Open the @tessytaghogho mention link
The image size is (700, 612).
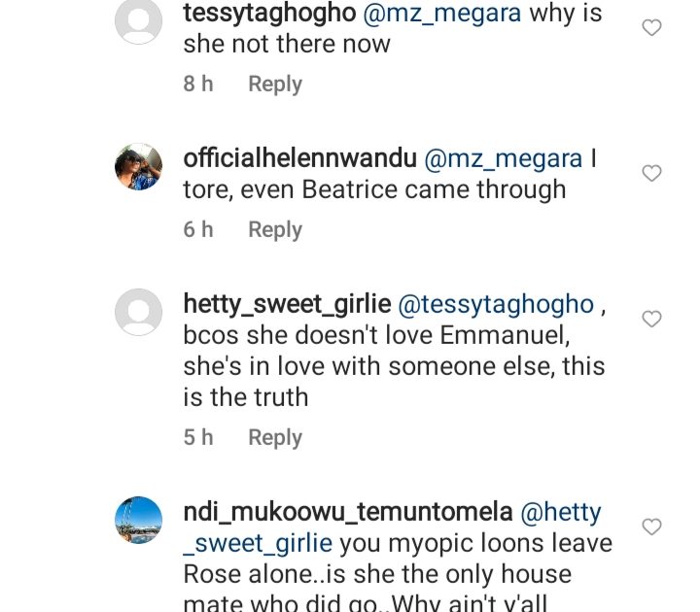click(x=496, y=304)
